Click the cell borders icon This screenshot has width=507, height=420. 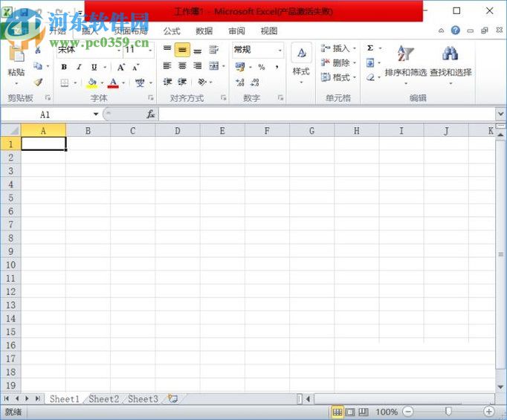point(65,83)
